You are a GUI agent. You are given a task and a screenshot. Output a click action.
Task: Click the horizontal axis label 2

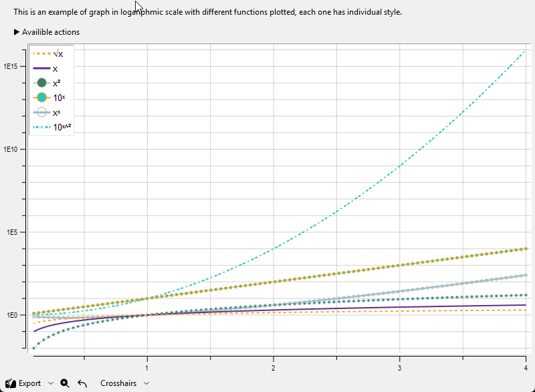[x=274, y=368]
